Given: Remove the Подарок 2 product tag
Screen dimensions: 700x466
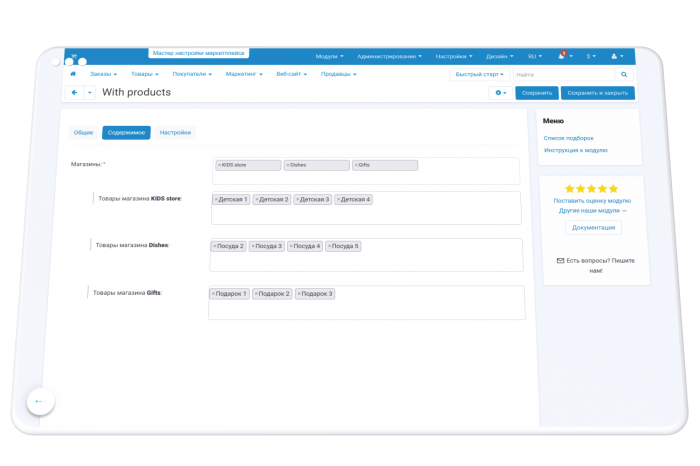Looking at the screenshot, I should click(x=256, y=294).
